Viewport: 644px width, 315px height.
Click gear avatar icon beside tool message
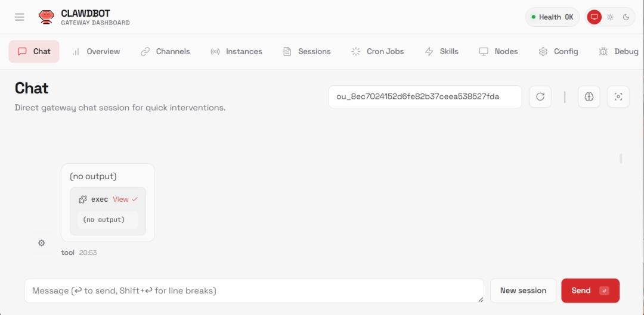tap(41, 243)
